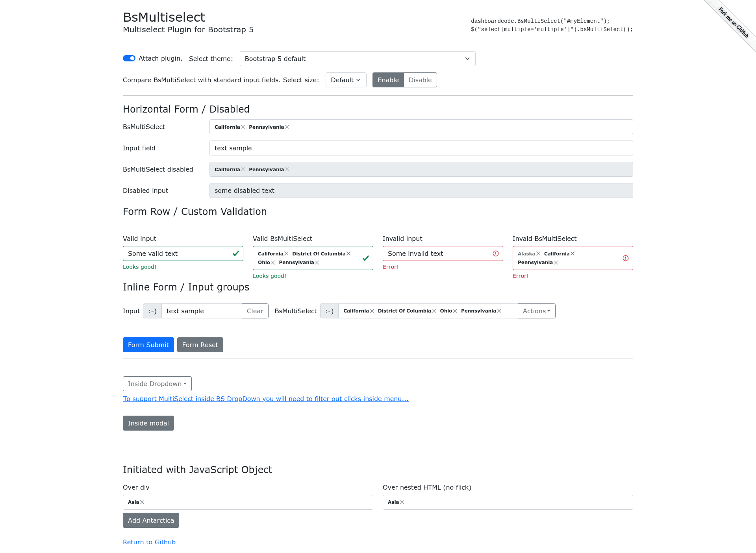This screenshot has width=756, height=553.
Task: Open the Actions dropdown
Action: pyautogui.click(x=536, y=311)
